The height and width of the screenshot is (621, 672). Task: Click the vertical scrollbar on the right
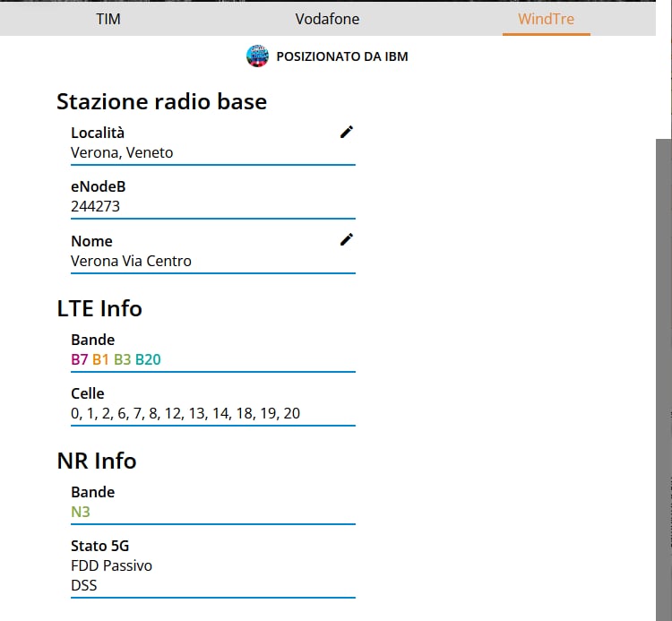tap(663, 358)
